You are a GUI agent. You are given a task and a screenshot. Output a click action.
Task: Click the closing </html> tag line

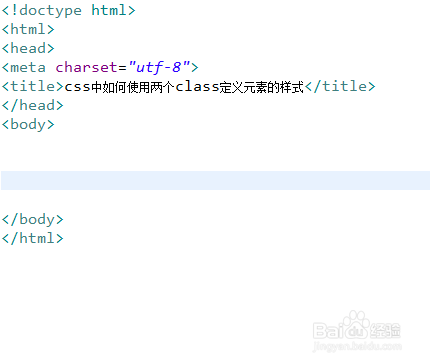[x=32, y=238]
